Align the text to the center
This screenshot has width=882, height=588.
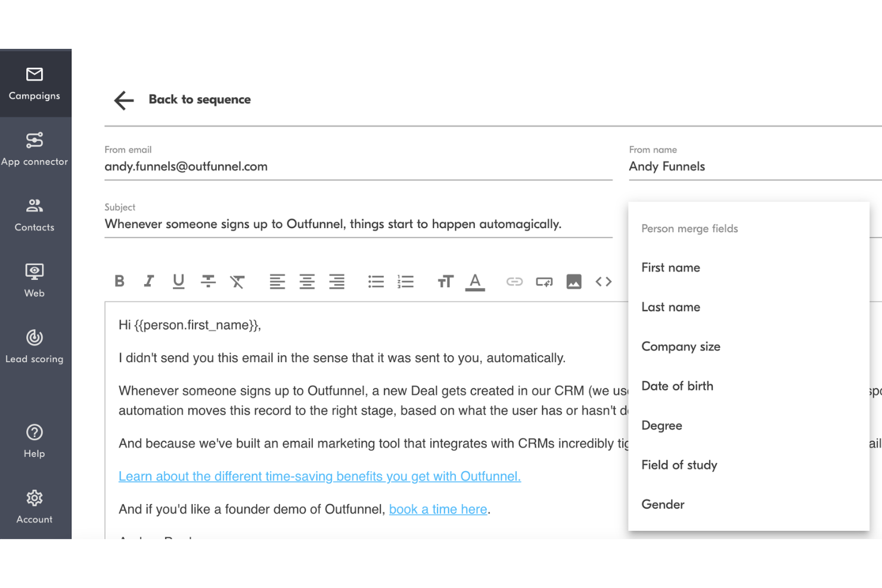[x=307, y=281]
